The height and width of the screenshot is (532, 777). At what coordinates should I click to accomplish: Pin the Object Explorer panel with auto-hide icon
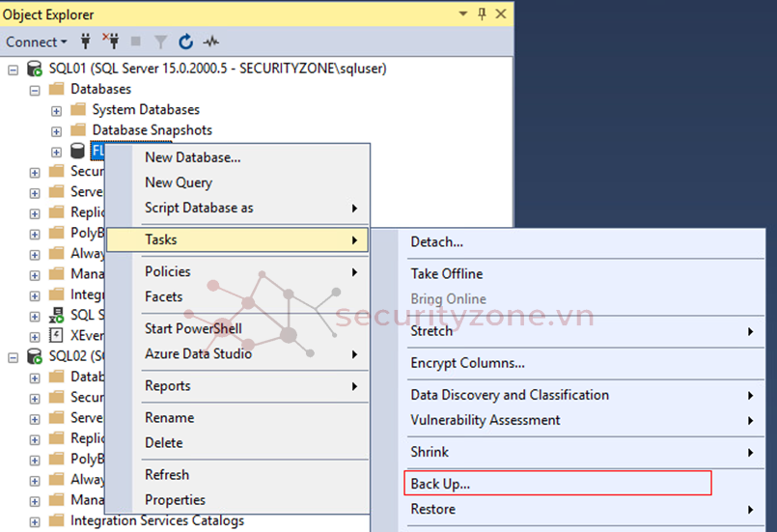point(483,14)
